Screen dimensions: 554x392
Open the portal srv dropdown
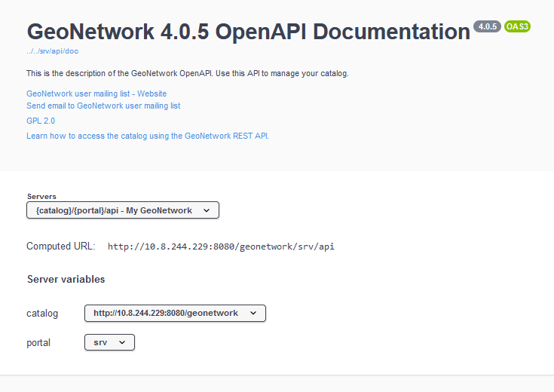(x=109, y=342)
